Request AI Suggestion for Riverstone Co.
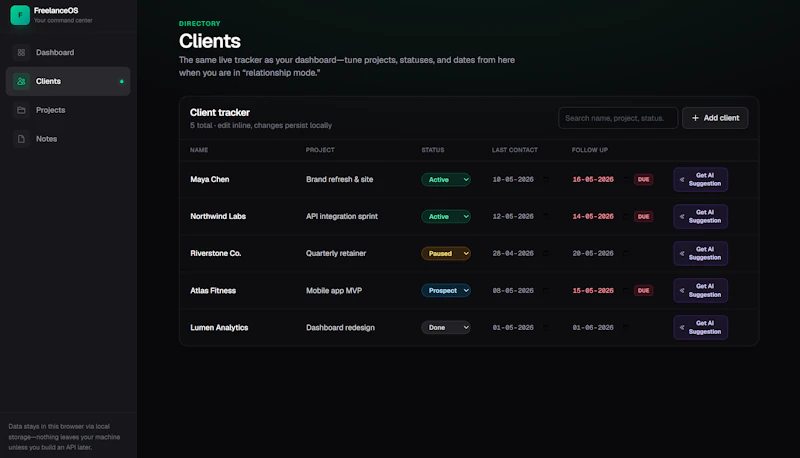 (701, 253)
